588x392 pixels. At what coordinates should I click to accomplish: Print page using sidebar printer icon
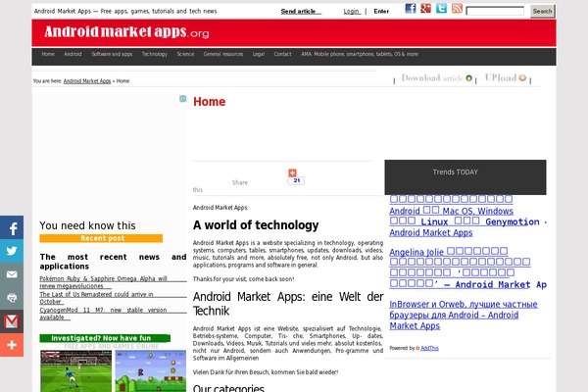(x=12, y=298)
